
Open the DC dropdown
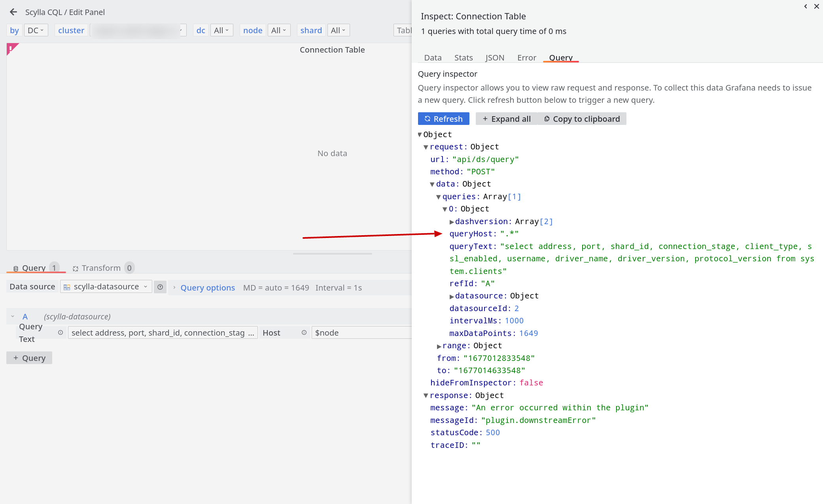36,30
